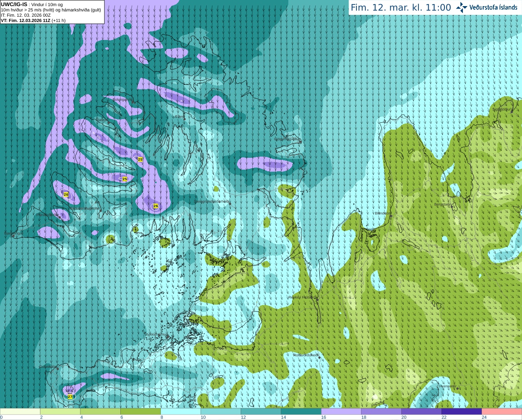Select the 20–22 m/s violet swatch
Image resolution: width=522 pixels, height=420 pixels.
pyautogui.click(x=422, y=411)
